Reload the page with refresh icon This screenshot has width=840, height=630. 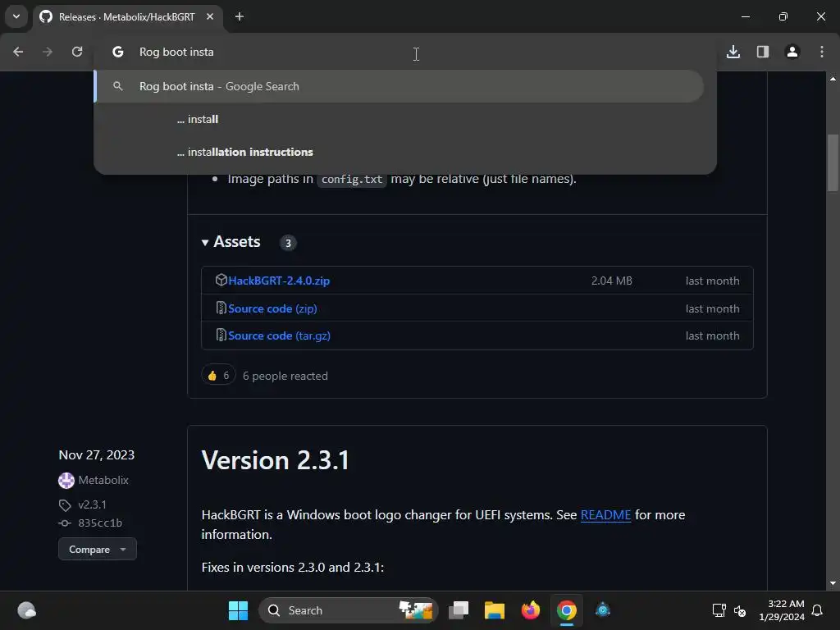[77, 52]
